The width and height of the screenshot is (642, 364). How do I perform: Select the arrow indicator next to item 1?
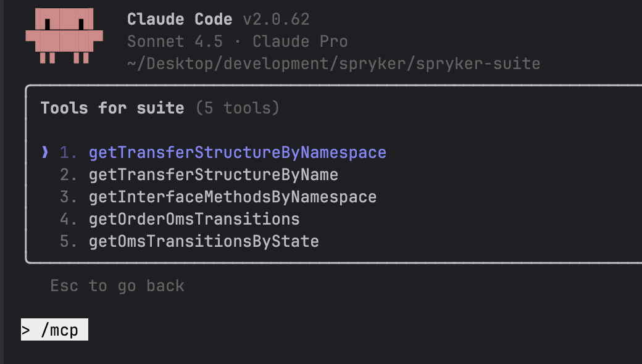tap(44, 152)
